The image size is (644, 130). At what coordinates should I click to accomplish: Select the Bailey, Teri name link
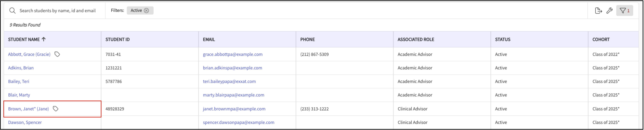pyautogui.click(x=18, y=81)
